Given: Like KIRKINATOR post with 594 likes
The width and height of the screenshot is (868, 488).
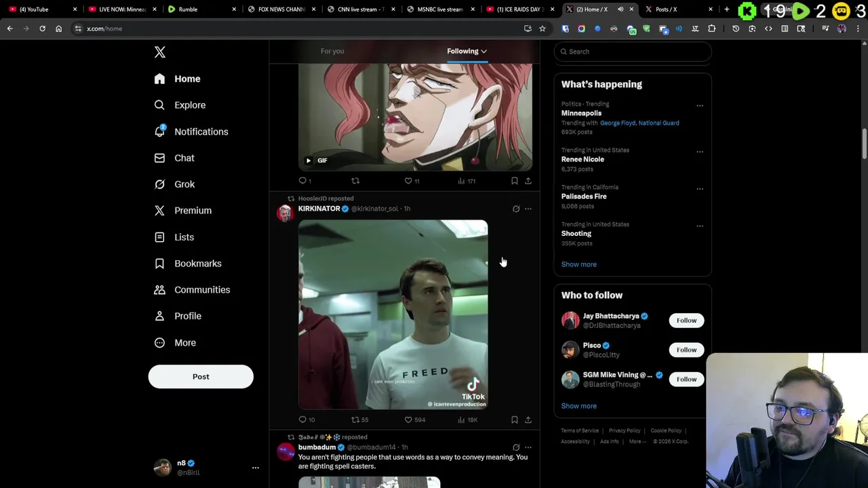Looking at the screenshot, I should click(x=414, y=420).
